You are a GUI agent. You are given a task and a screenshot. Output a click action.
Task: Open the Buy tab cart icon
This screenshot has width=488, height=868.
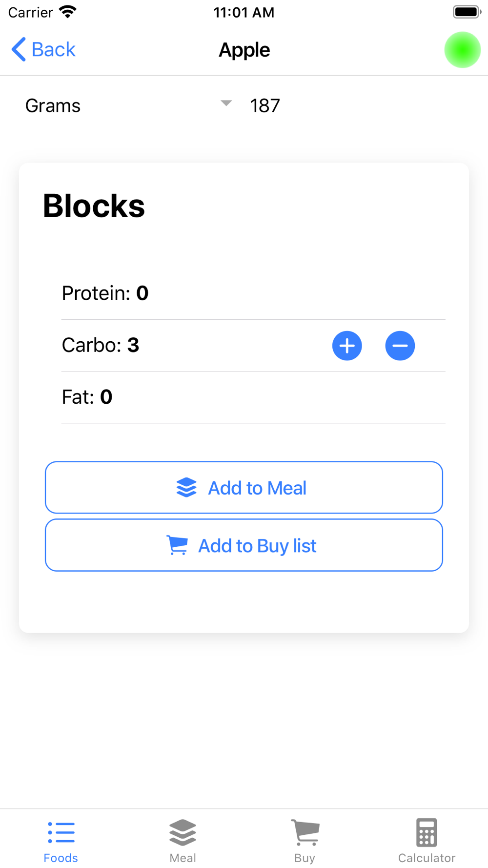point(305,832)
